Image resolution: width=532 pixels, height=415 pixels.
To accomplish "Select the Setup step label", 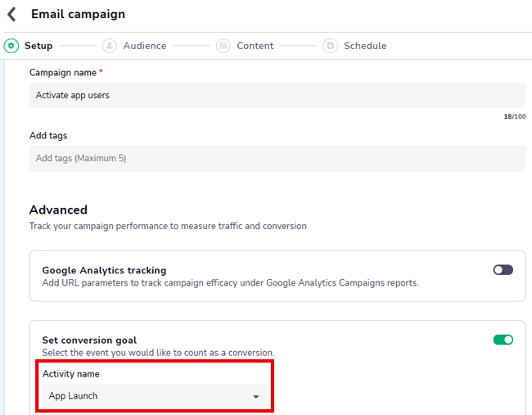I will (x=38, y=46).
